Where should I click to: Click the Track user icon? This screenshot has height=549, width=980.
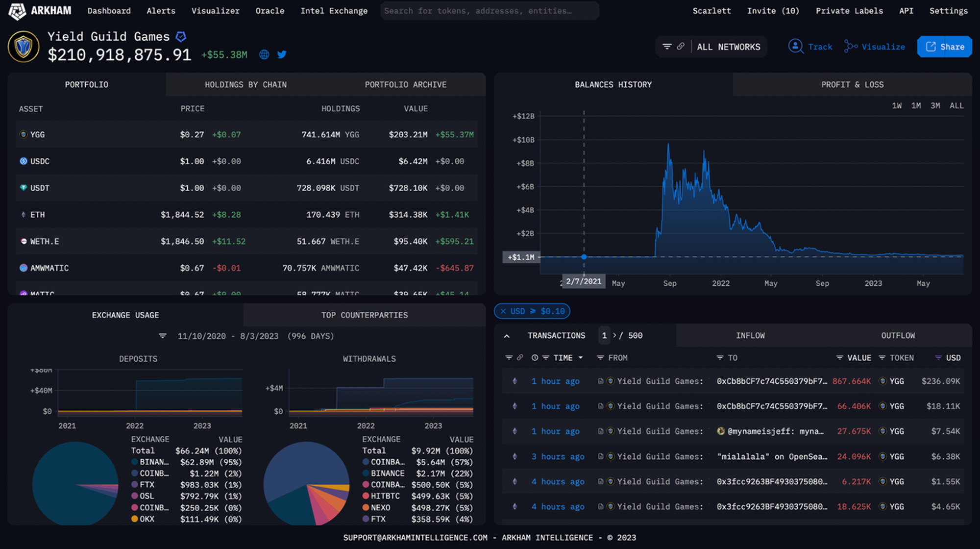[795, 47]
